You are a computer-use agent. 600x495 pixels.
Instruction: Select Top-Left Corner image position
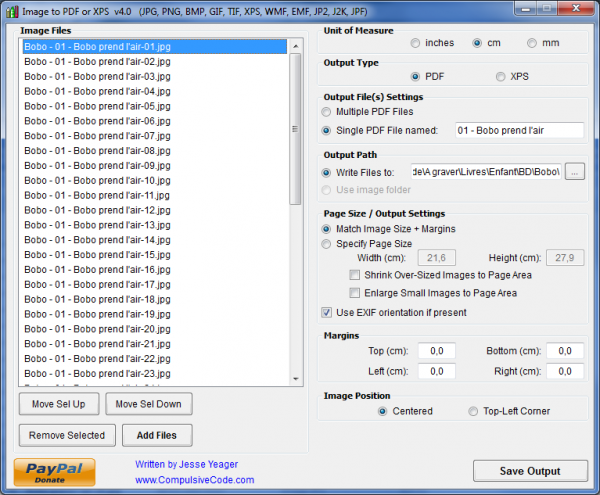click(x=473, y=411)
